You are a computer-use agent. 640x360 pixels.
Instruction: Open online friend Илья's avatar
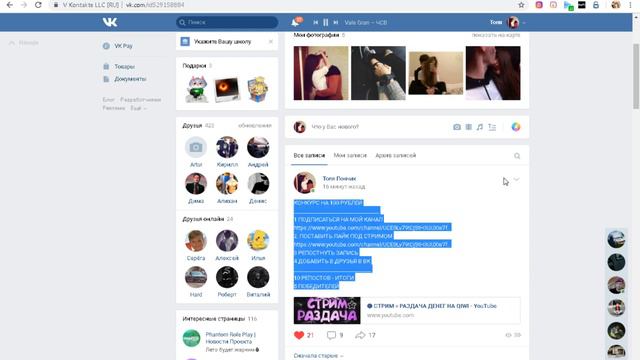point(258,241)
